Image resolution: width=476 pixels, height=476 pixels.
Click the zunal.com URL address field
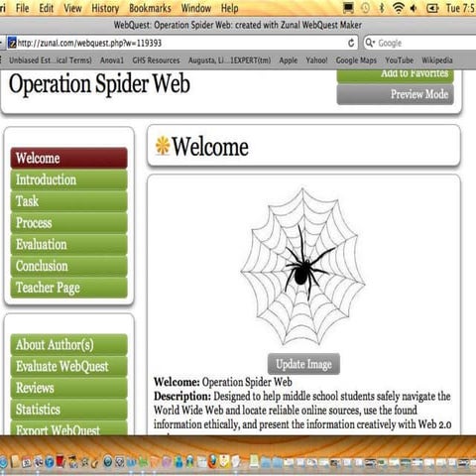[x=181, y=43]
